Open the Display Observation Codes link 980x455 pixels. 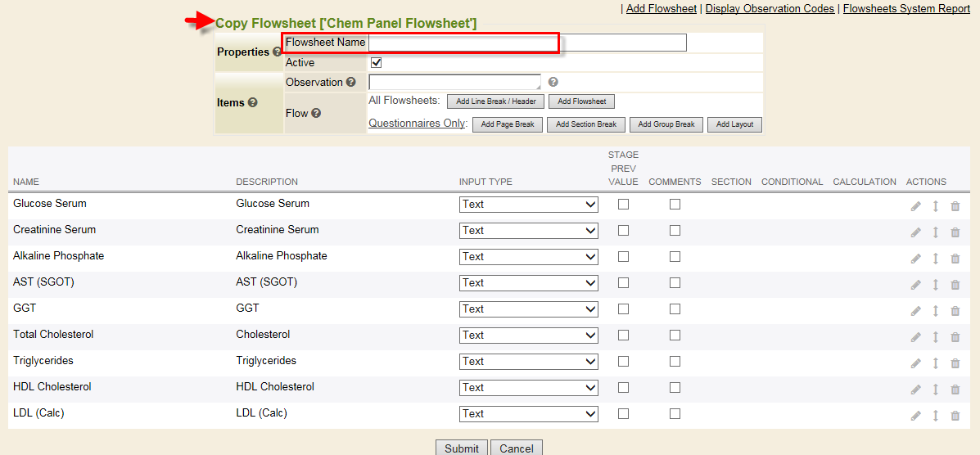coord(770,9)
